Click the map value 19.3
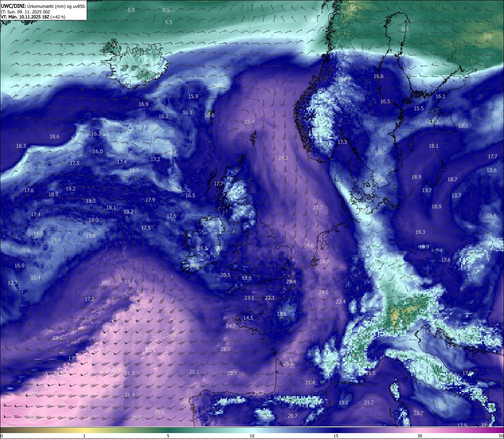 click(x=420, y=232)
